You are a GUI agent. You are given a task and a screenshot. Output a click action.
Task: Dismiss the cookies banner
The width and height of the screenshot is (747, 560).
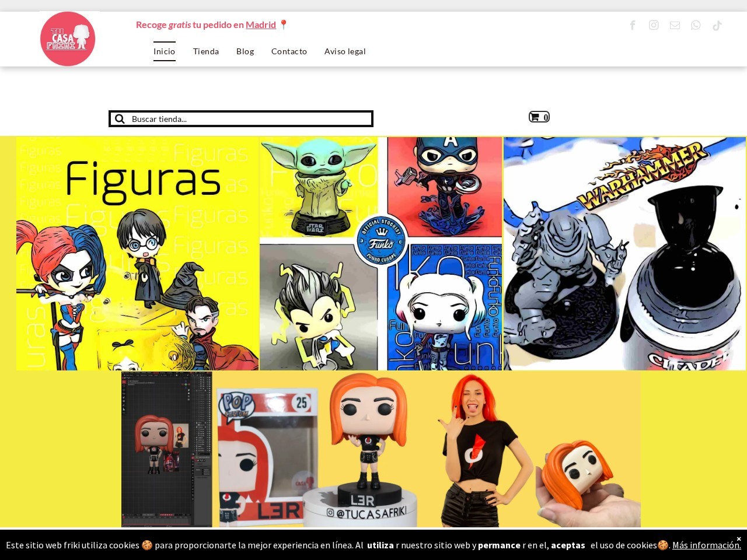(x=738, y=538)
